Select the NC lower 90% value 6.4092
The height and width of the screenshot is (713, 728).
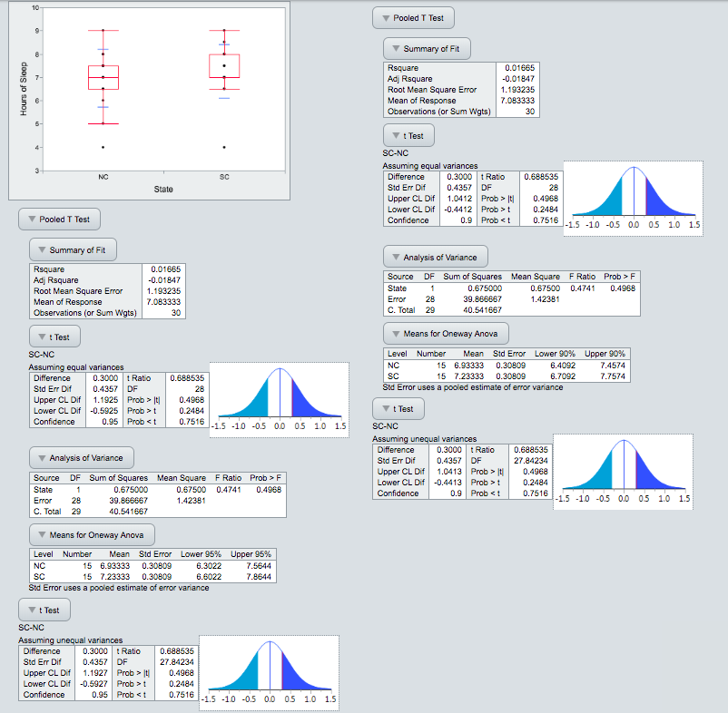[563, 366]
